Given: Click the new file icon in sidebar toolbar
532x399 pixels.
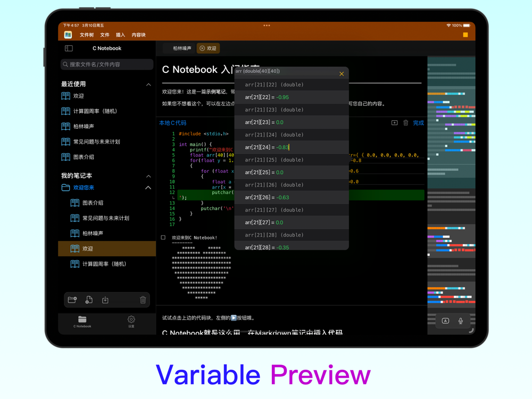Looking at the screenshot, I should point(89,300).
